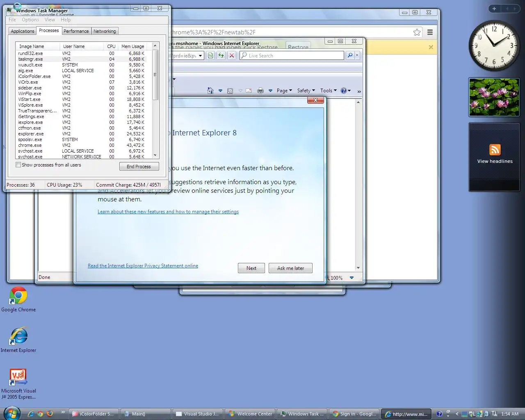Click the Task Manager title bar icon
525x420 pixels.
point(9,10)
